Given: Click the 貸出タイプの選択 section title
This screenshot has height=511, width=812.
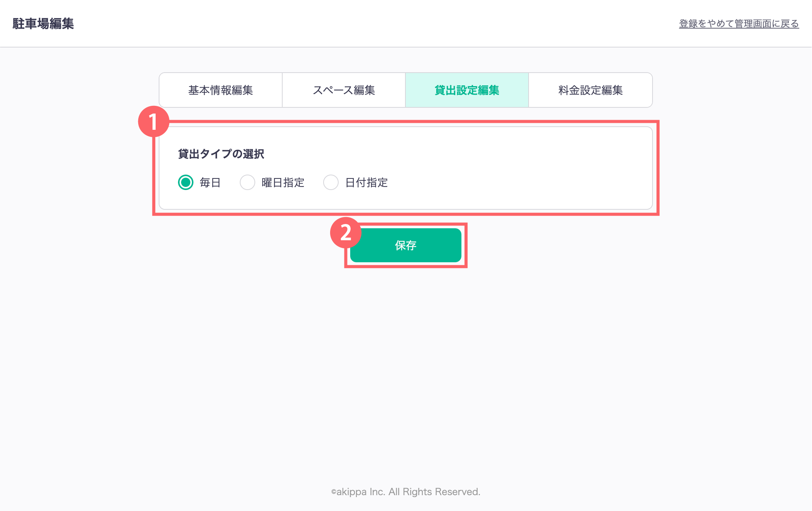Looking at the screenshot, I should [221, 154].
